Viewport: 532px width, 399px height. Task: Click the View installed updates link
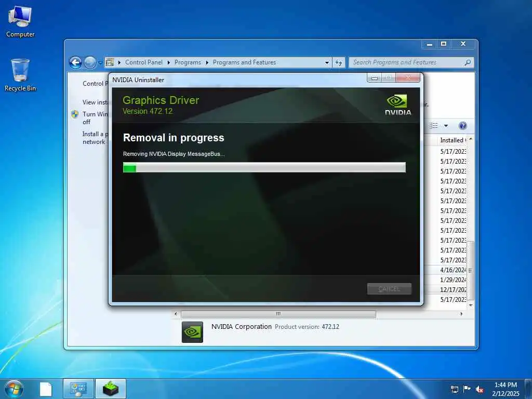[96, 102]
